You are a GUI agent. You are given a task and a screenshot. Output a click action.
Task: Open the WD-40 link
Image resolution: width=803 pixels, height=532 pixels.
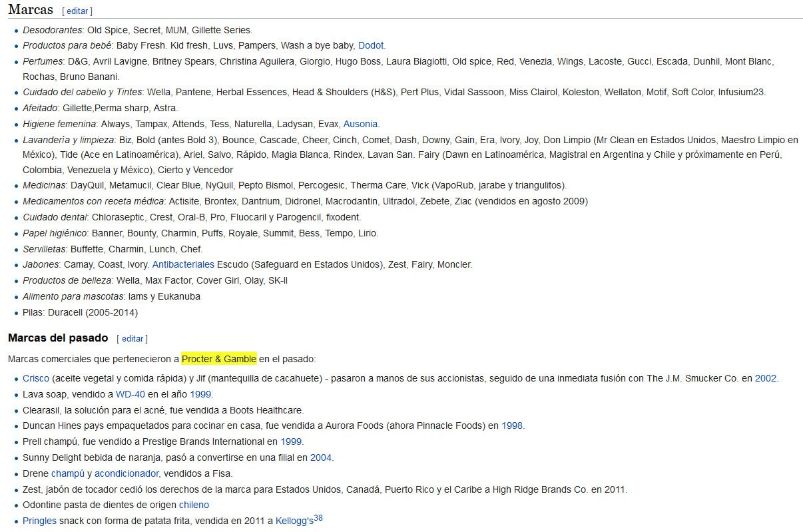point(130,394)
